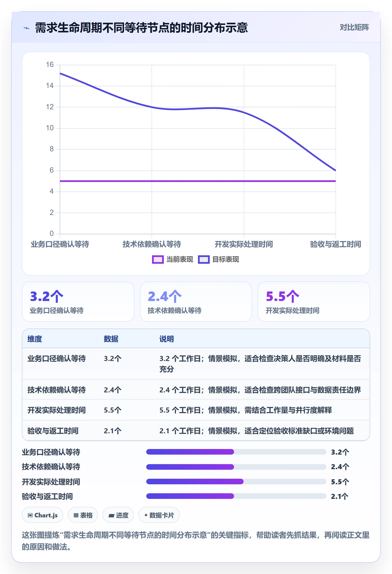Click the 数据 column header
Viewport: 392px width, 574px height.
pyautogui.click(x=111, y=339)
